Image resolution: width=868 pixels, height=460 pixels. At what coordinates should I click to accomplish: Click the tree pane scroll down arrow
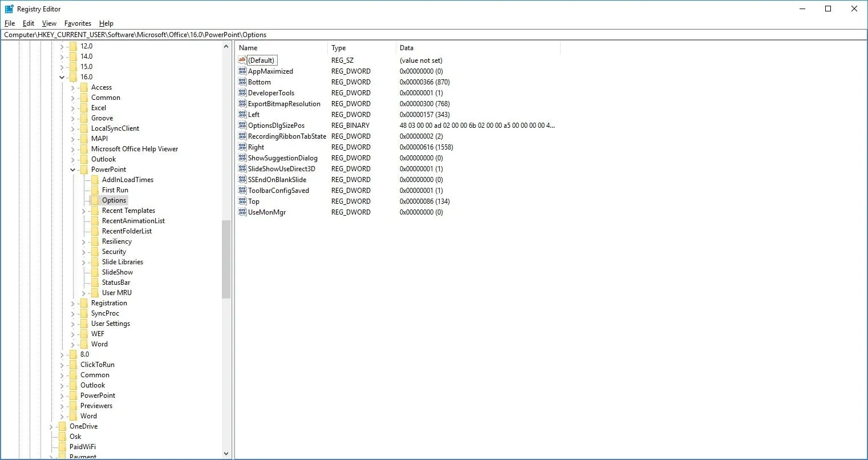pos(226,454)
